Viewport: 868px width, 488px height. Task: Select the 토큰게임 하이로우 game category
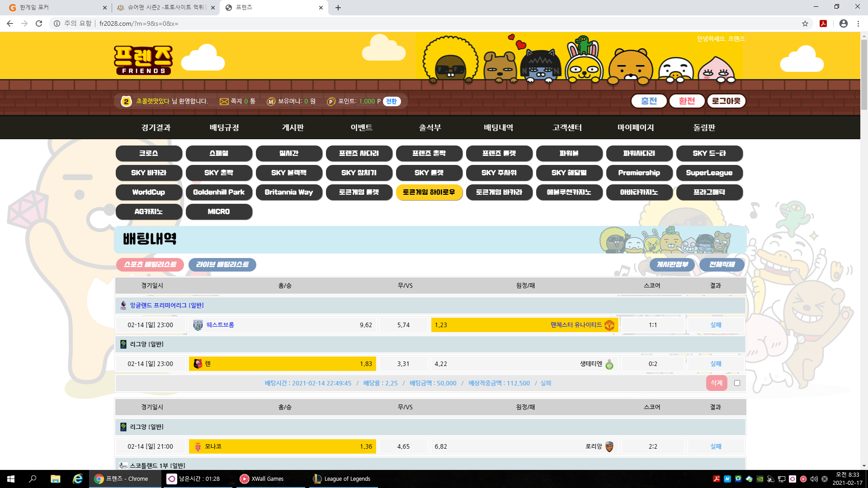[429, 192]
